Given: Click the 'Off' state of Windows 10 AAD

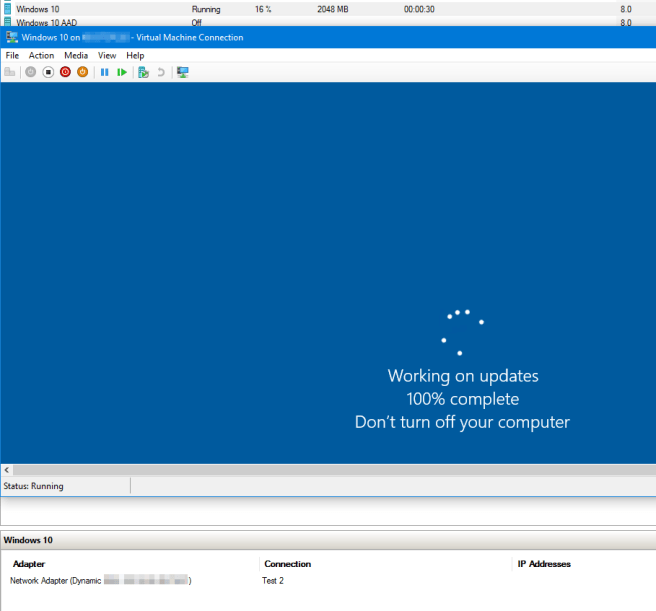Looking at the screenshot, I should click(197, 22).
